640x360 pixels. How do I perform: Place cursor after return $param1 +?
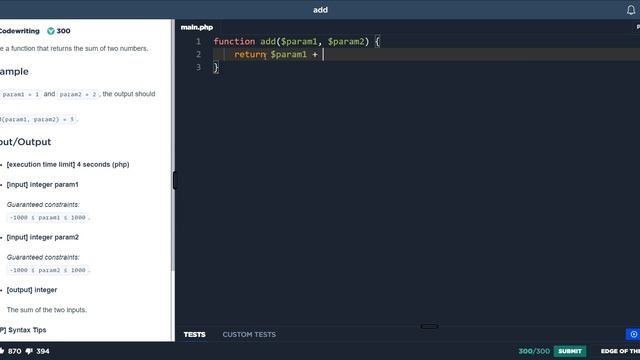tap(323, 54)
